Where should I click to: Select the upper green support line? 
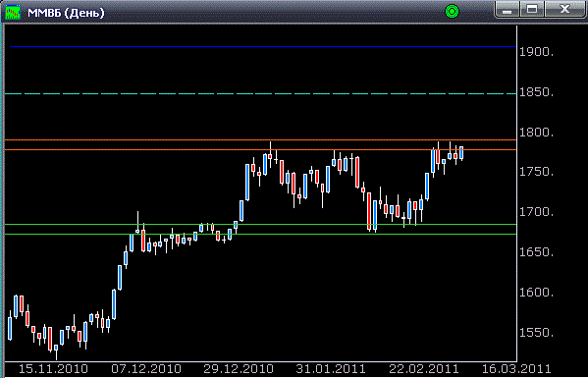click(261, 224)
